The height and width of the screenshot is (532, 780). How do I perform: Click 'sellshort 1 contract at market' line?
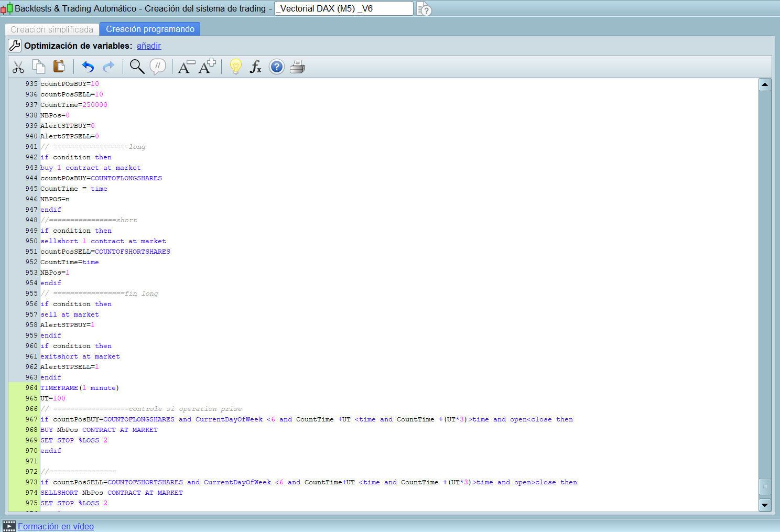(x=103, y=241)
